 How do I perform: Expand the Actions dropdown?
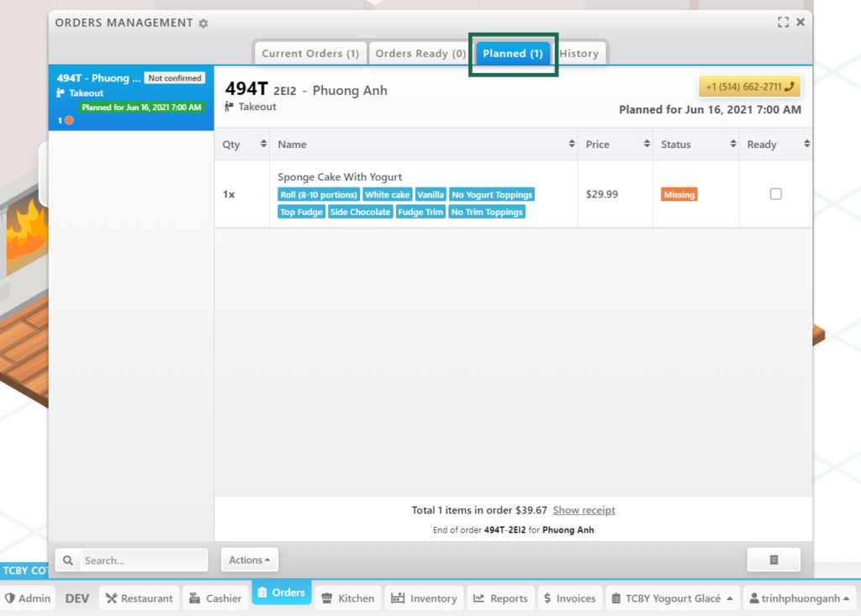(x=250, y=560)
